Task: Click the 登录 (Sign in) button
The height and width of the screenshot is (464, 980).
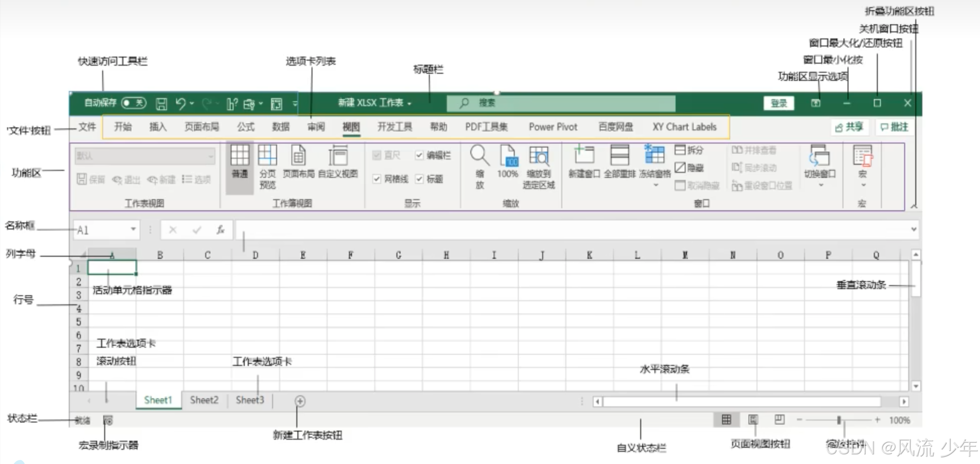Action: tap(779, 103)
